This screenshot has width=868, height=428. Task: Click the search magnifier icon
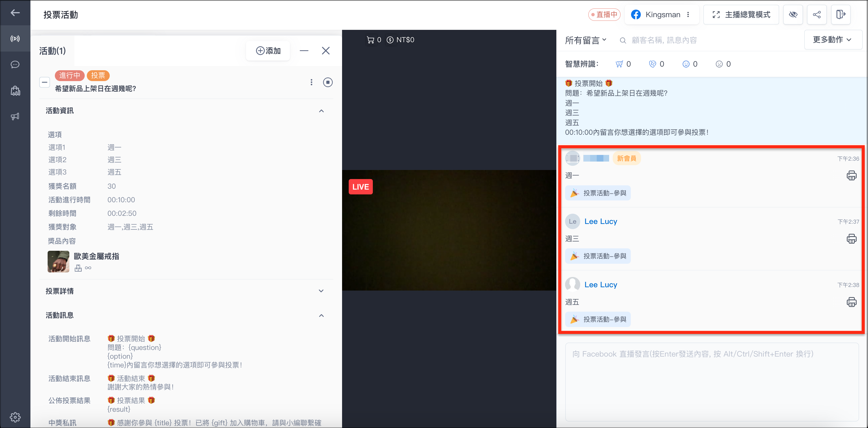click(623, 40)
